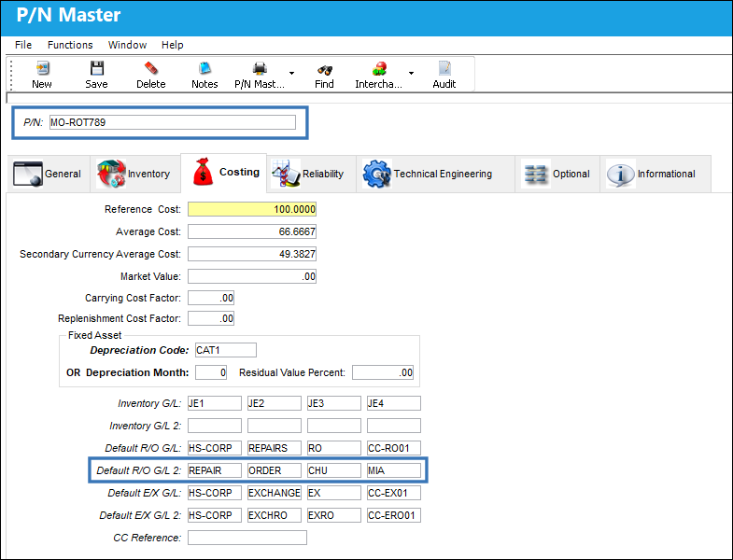Viewport: 733px width, 560px height.
Task: Click the Depreciation Code field
Action: 226,350
